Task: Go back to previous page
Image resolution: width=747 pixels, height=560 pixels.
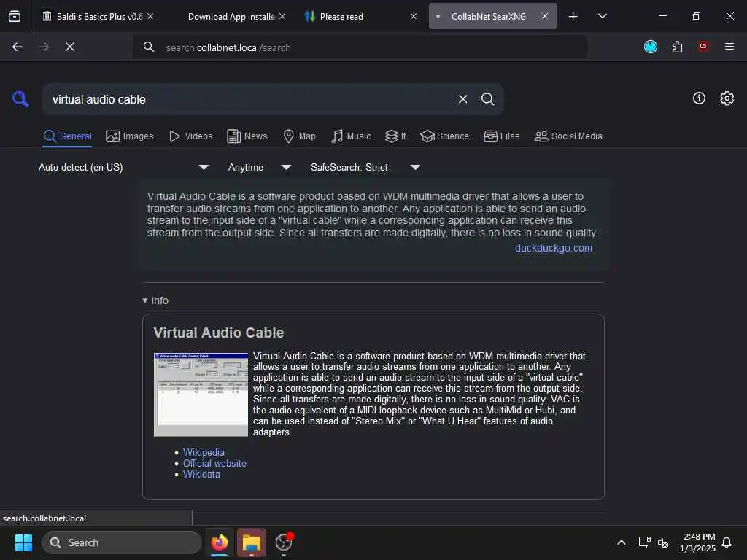Action: (18, 47)
